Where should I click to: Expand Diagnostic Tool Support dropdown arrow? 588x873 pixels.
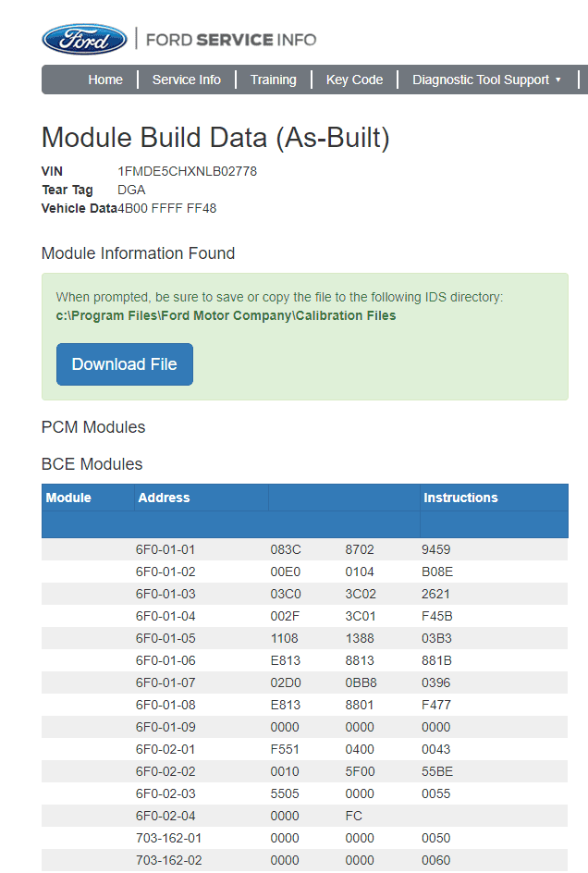coord(557,80)
